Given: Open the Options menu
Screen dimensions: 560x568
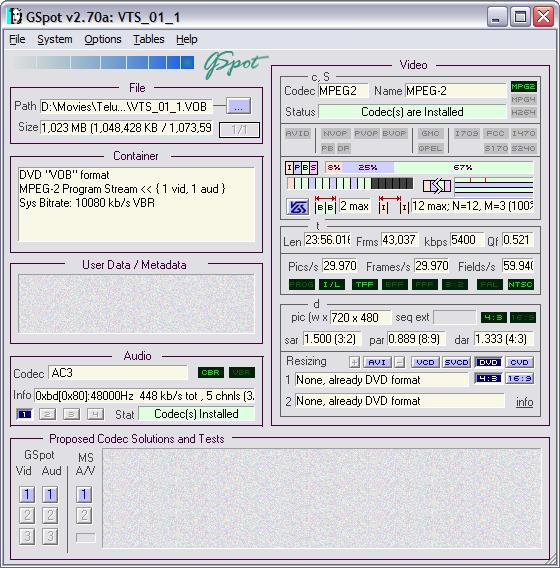Looking at the screenshot, I should (103, 39).
